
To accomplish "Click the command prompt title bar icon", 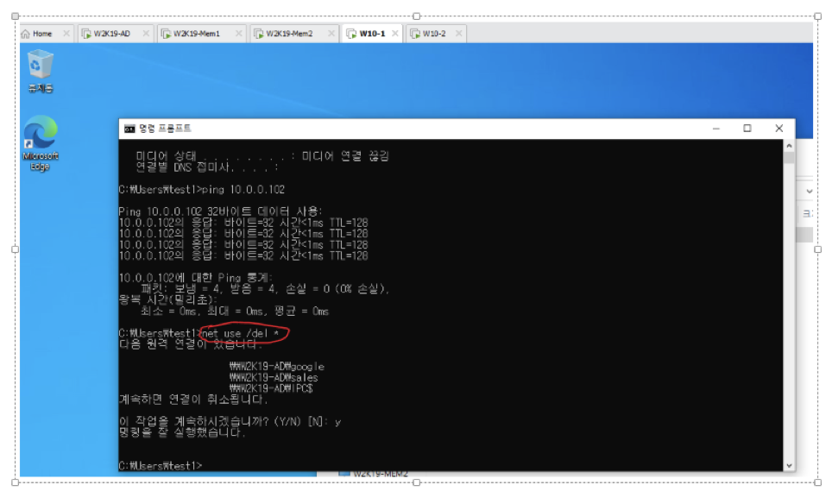I will [x=129, y=129].
